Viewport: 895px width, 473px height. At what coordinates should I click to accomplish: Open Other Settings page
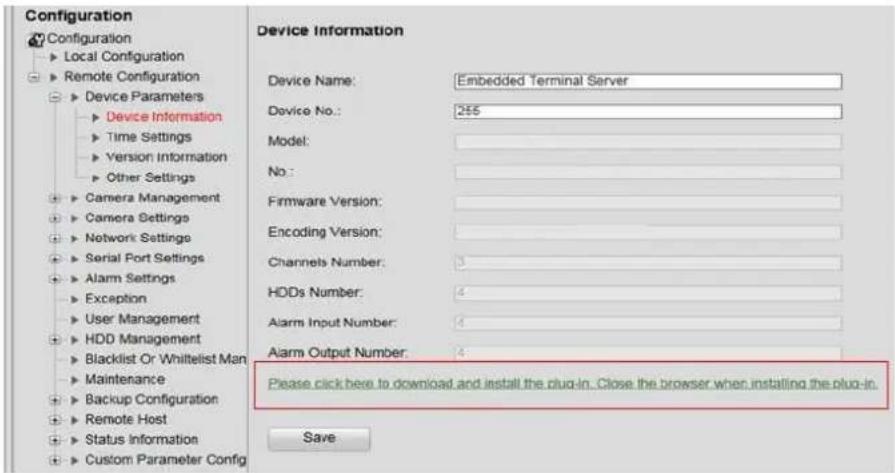click(x=151, y=177)
